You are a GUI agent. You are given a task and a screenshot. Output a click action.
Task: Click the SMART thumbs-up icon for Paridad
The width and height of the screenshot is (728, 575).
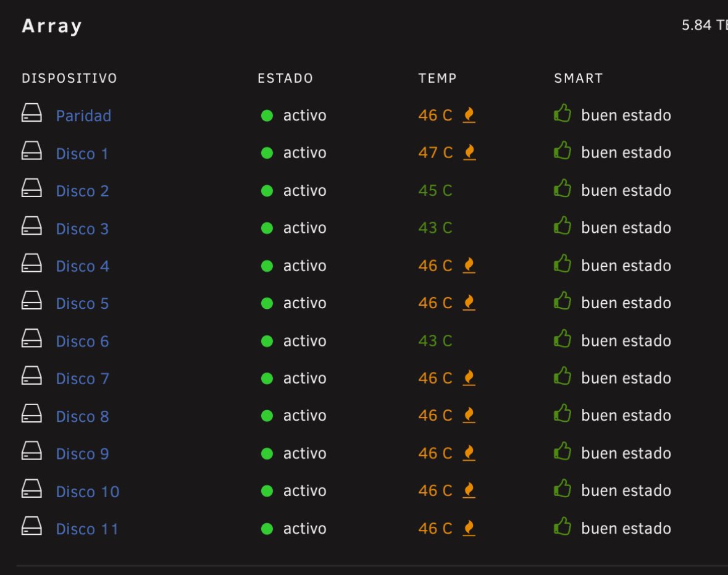pos(563,113)
